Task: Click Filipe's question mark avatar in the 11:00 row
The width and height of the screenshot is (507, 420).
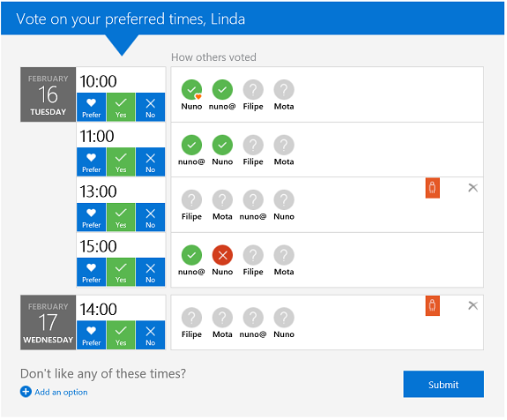Action: [x=254, y=146]
